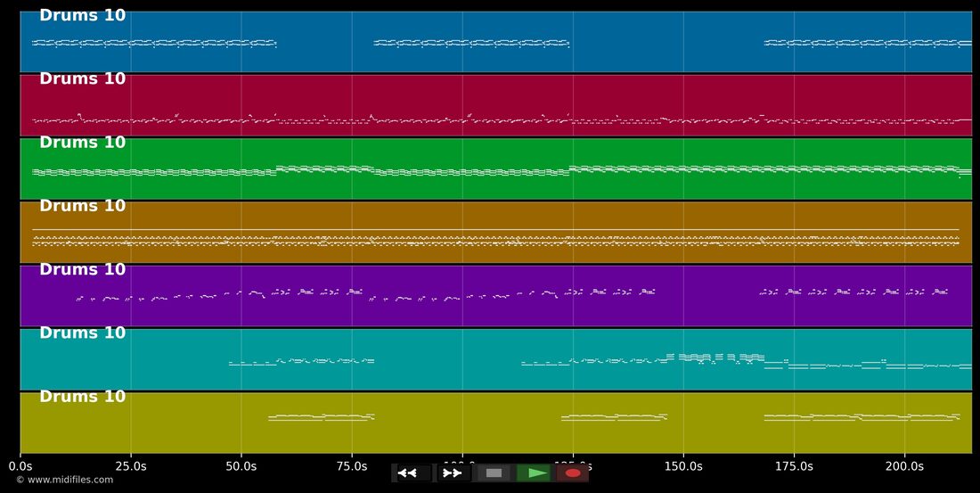The image size is (980, 493).
Task: Click the fast-forward playback button
Action: pos(453,473)
